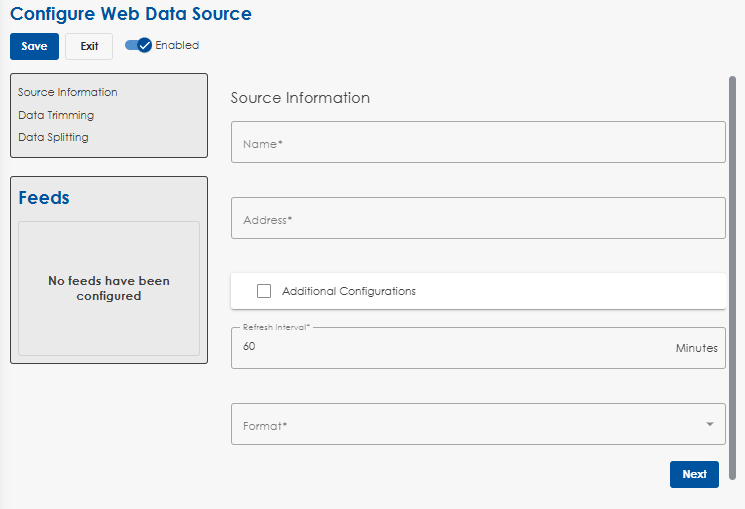Image resolution: width=745 pixels, height=509 pixels.
Task: Click the Minutes unit label
Action: coord(696,348)
